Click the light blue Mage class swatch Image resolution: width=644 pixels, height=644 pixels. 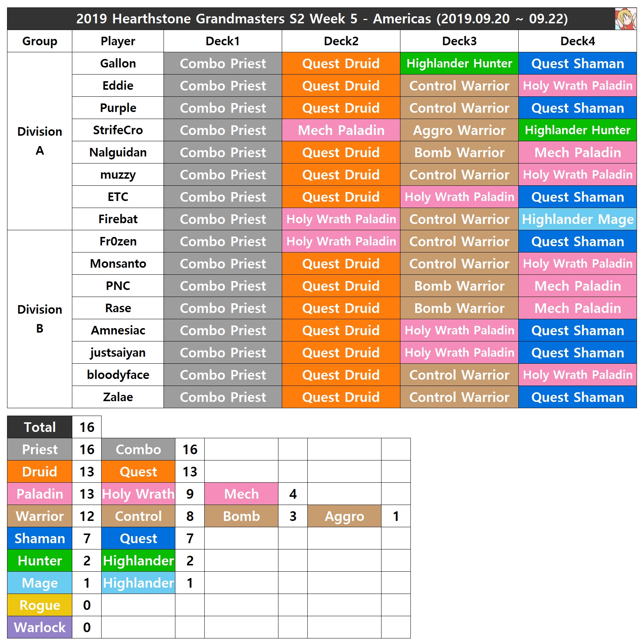pos(40,583)
